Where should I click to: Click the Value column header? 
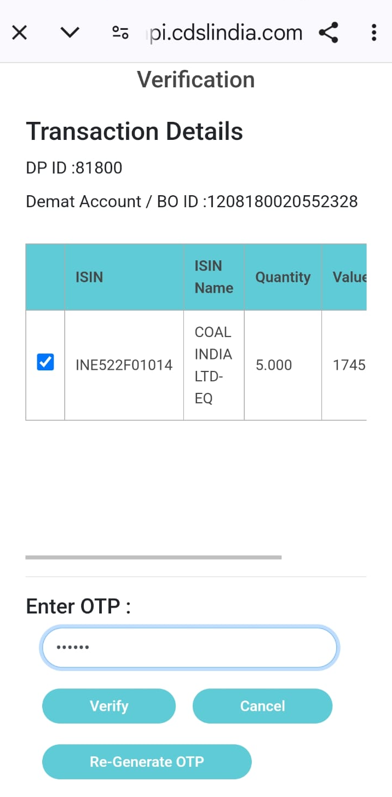click(344, 277)
